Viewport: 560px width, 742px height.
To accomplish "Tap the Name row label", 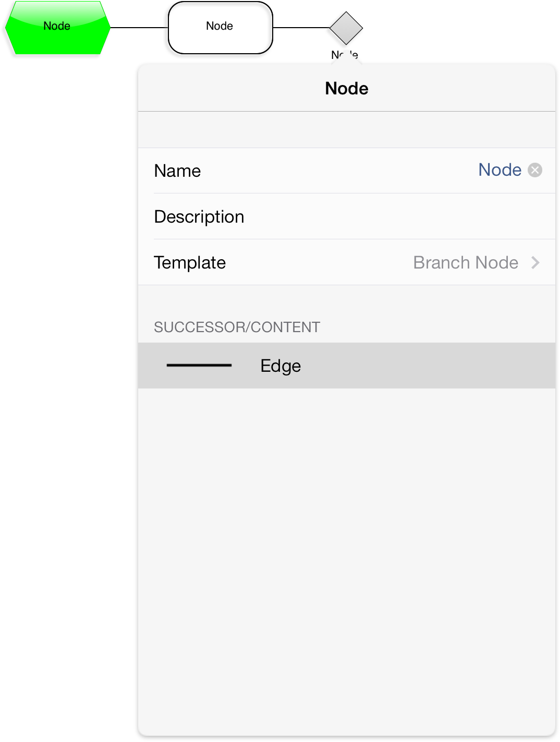I will (x=177, y=171).
